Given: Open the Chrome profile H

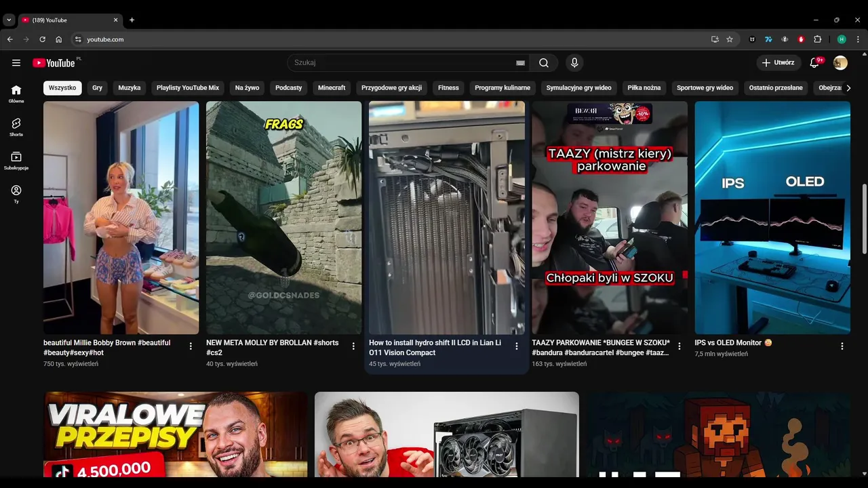Looking at the screenshot, I should pyautogui.click(x=842, y=39).
